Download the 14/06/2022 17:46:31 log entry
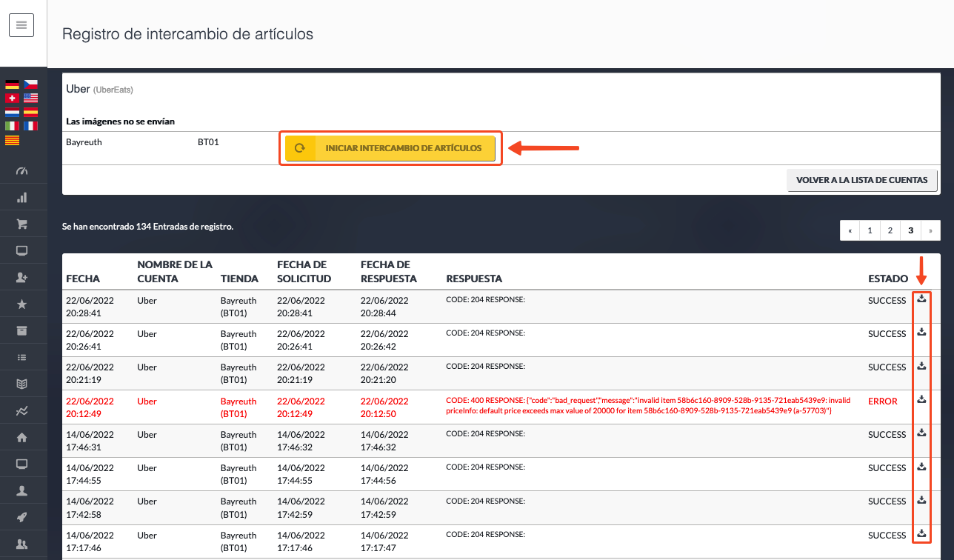This screenshot has height=560, width=954. [921, 433]
